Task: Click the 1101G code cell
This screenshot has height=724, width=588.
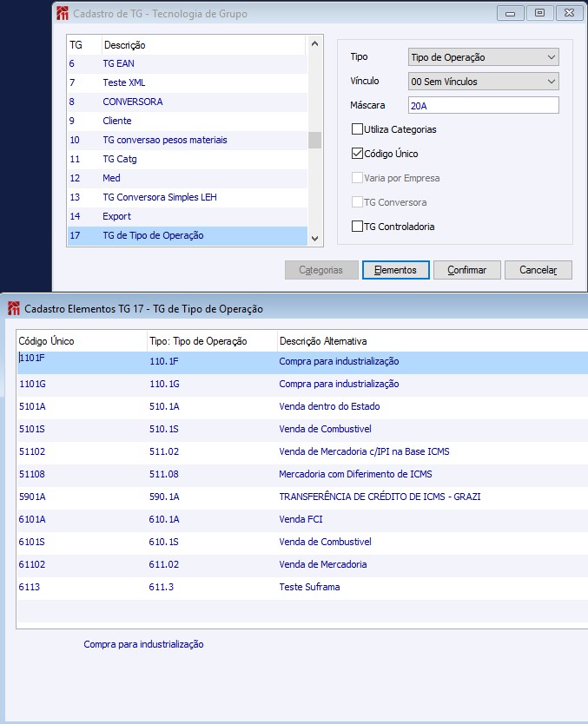Action: pyautogui.click(x=82, y=385)
